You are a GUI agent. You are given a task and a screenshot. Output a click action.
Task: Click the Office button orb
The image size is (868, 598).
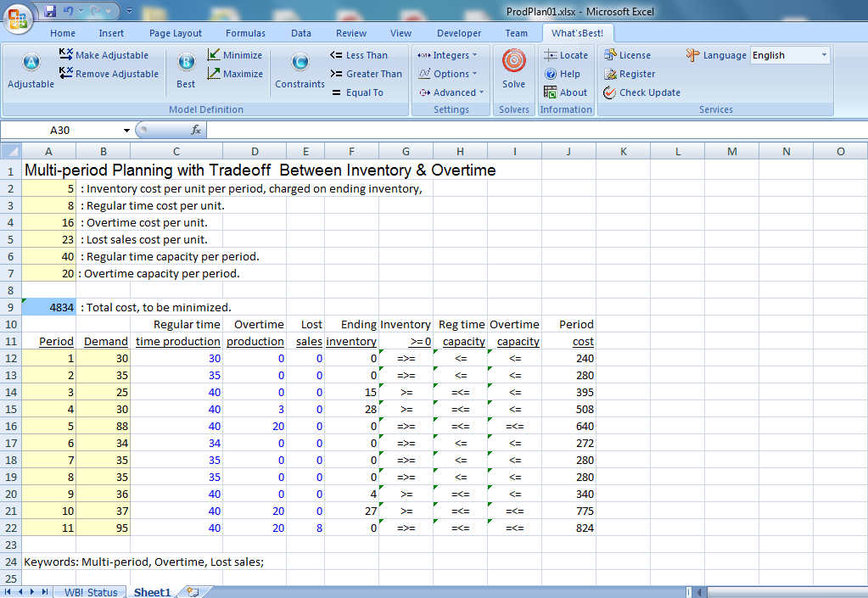19,17
